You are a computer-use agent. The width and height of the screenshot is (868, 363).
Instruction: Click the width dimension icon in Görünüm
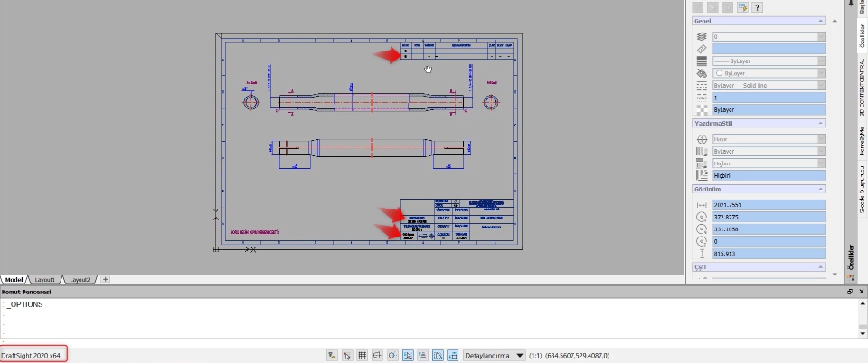click(x=702, y=205)
